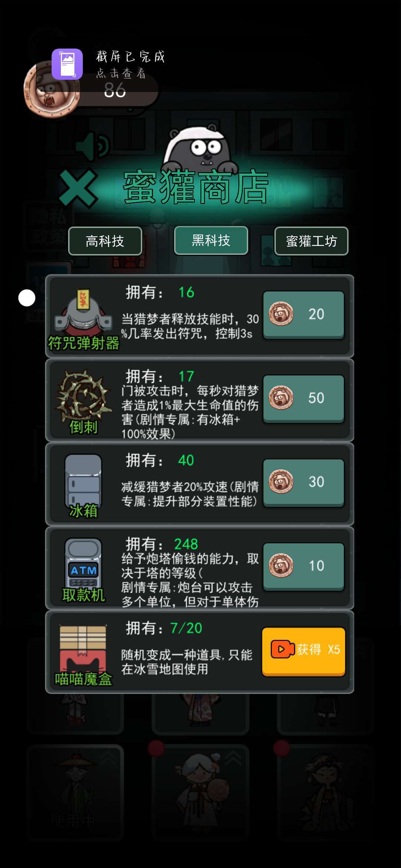Viewport: 401px width, 868px height.
Task: Switch to the 黑科技 tab
Action: (211, 240)
